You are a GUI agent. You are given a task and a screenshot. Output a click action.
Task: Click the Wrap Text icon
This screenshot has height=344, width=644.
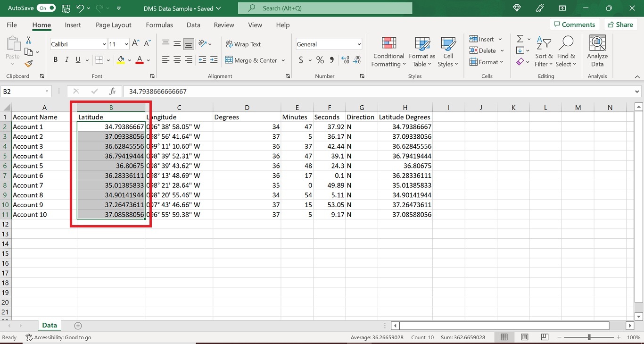(231, 44)
